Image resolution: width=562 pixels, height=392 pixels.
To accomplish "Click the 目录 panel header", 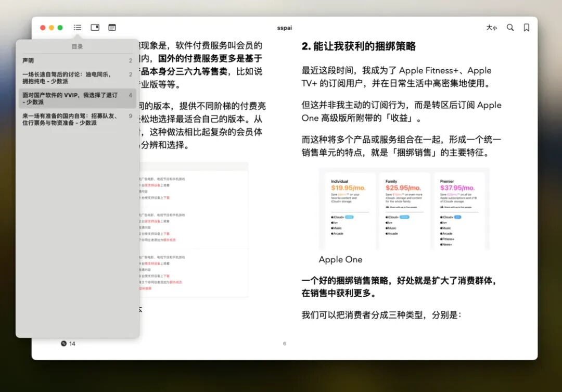I will click(78, 47).
